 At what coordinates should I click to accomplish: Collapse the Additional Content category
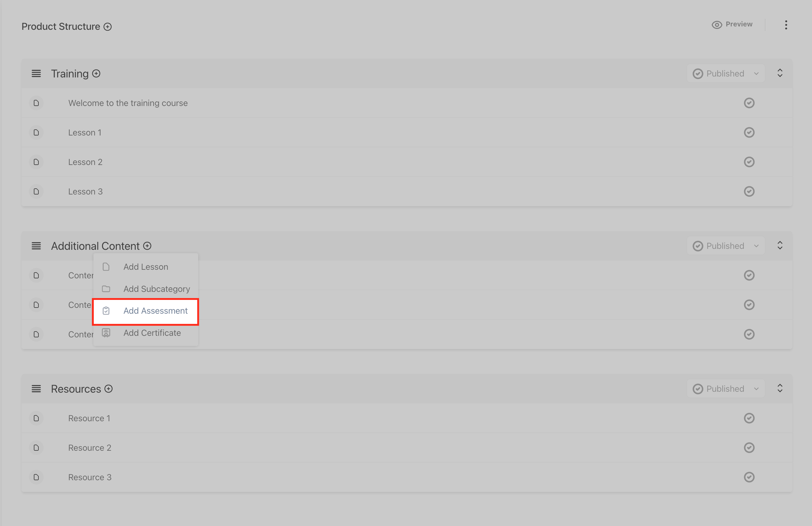tap(780, 245)
